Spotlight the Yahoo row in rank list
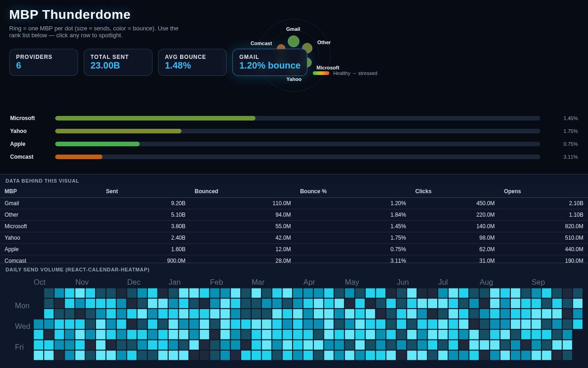Screen dimensions: 588x368 pyautogui.click(x=294, y=131)
